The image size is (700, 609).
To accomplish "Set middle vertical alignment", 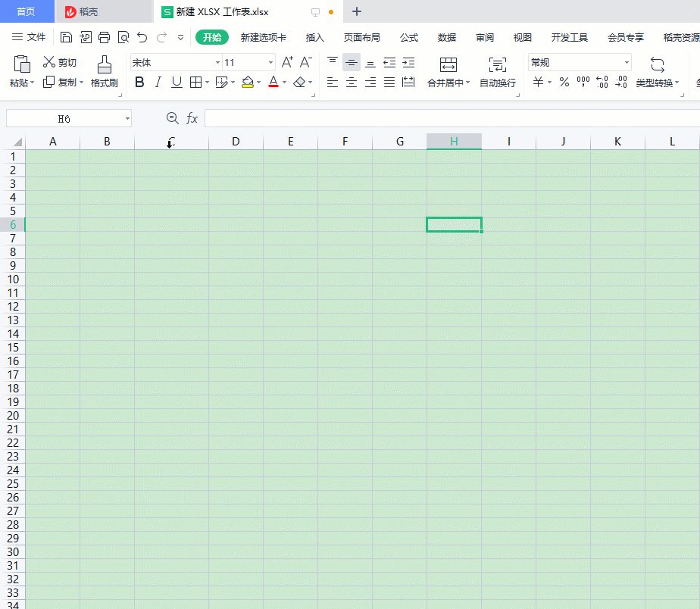I will [352, 63].
